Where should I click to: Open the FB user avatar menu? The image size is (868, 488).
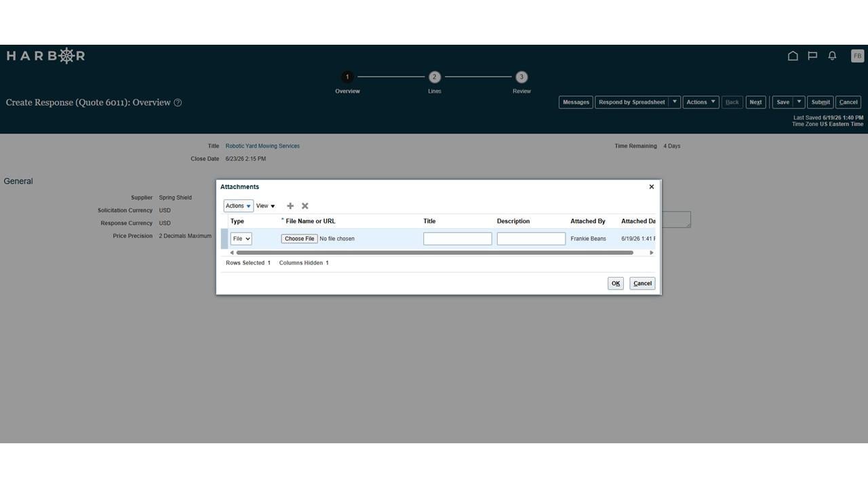click(x=857, y=56)
